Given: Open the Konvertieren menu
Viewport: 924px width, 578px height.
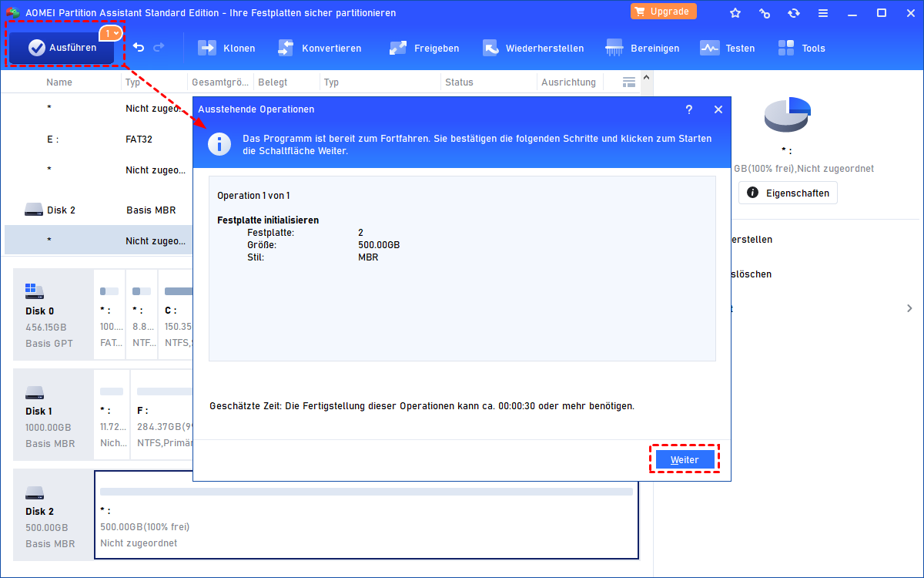Looking at the screenshot, I should 320,48.
